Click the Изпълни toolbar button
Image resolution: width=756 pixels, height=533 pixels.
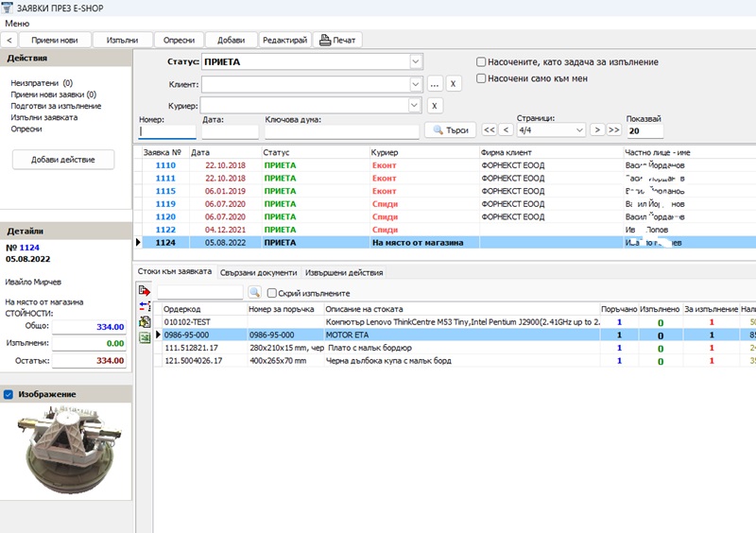(x=123, y=40)
